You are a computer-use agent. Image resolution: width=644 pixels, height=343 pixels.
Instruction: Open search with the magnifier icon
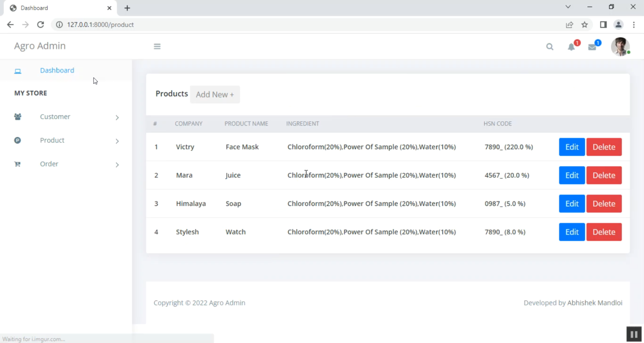pyautogui.click(x=550, y=47)
